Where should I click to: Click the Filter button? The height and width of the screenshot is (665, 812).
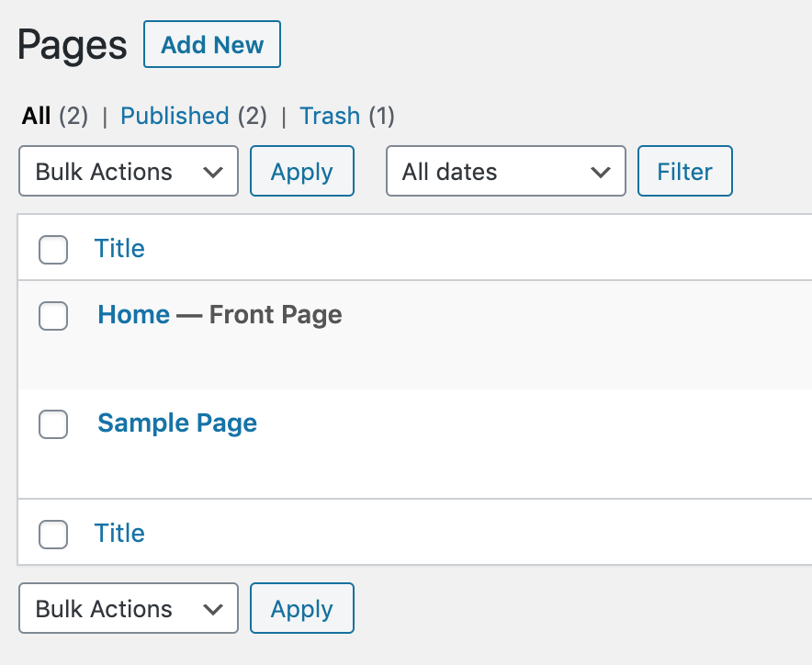point(684,172)
